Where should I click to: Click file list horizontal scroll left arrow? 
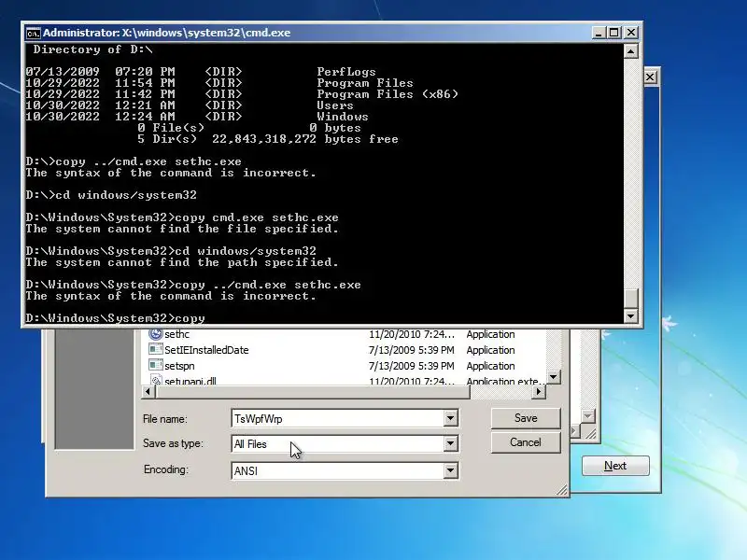pyautogui.click(x=148, y=391)
